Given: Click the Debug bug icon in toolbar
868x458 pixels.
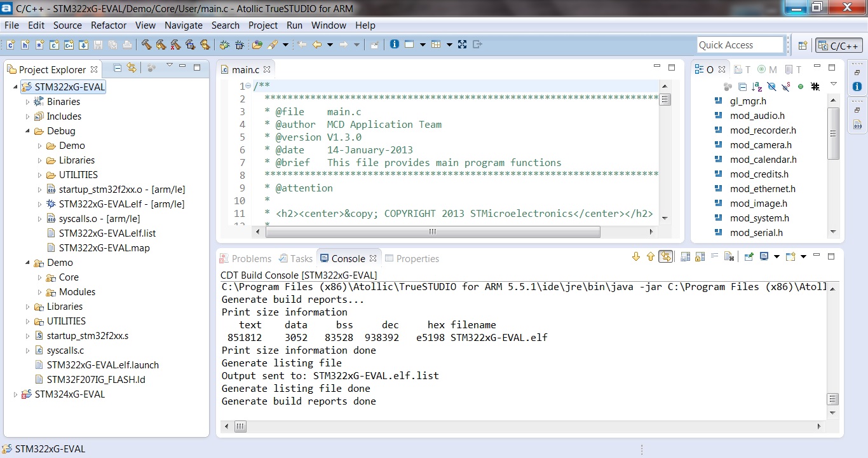Looking at the screenshot, I should click(x=224, y=45).
